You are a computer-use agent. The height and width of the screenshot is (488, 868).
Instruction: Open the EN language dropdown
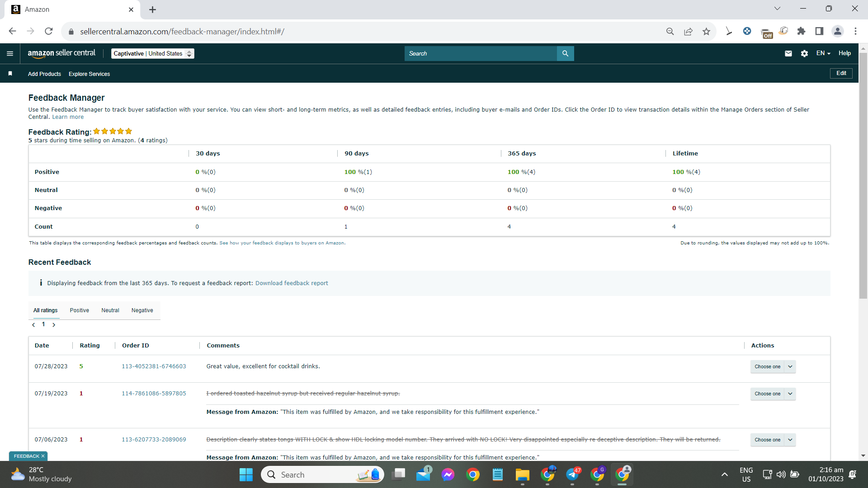point(823,53)
